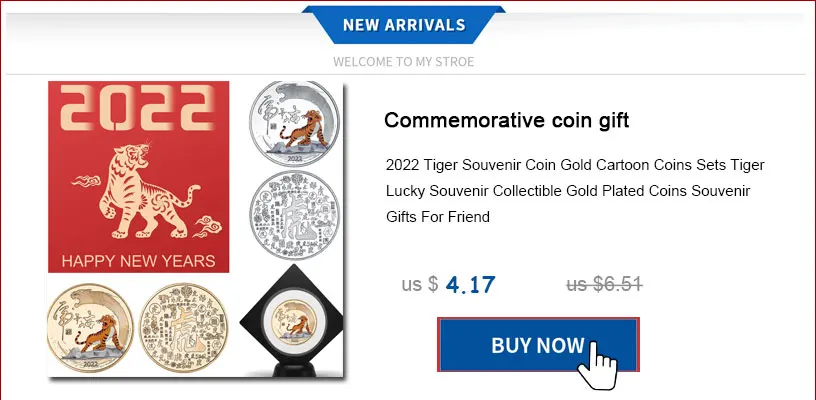Screen dimensions: 816x400
Task: Open the 2022 Tiger Souvenir Coin description
Action: coord(575,190)
